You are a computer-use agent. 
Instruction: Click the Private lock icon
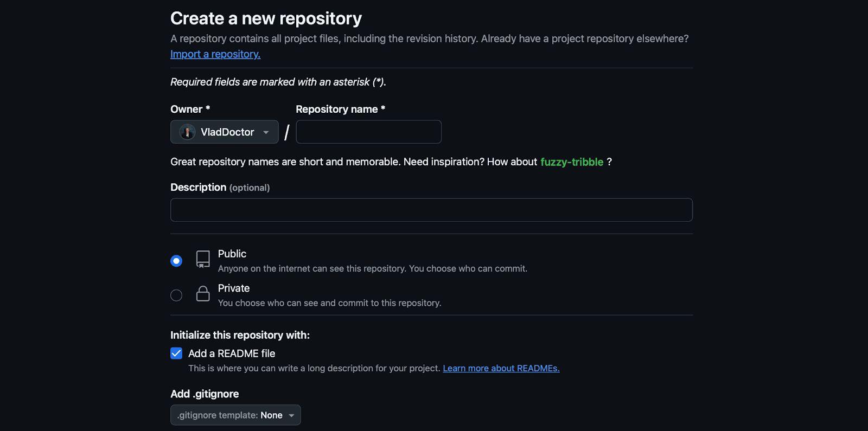(x=203, y=293)
